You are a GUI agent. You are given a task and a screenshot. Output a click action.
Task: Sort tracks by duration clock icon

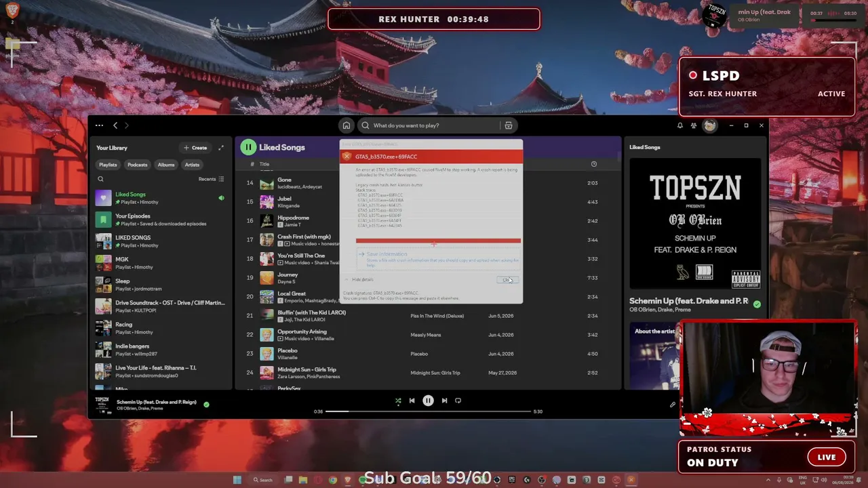(593, 164)
